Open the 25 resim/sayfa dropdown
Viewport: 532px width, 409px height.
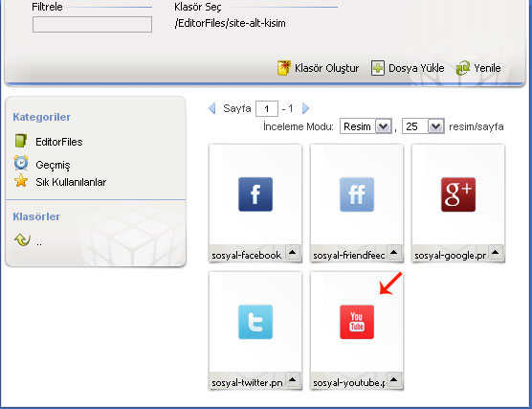[423, 126]
